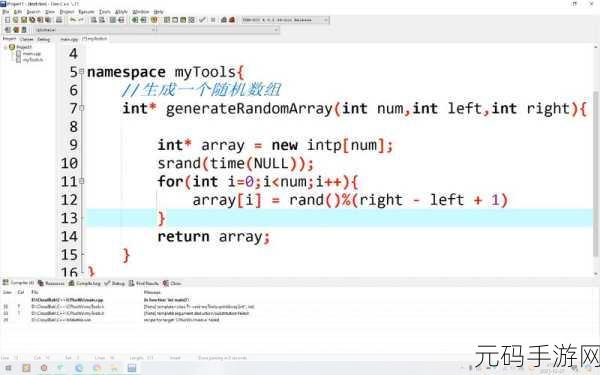600x375 pixels.
Task: Click the third icon on second toolbar row
Action: click(x=24, y=29)
